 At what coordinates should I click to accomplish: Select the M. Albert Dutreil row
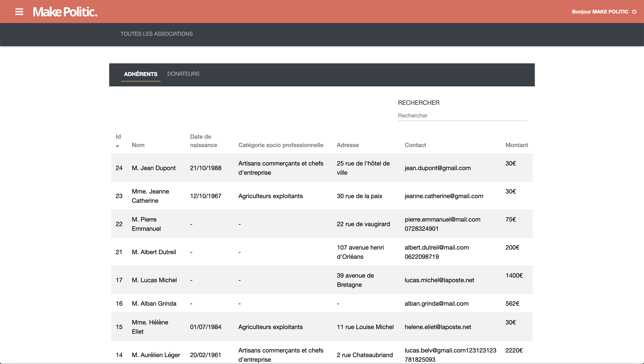click(x=154, y=252)
